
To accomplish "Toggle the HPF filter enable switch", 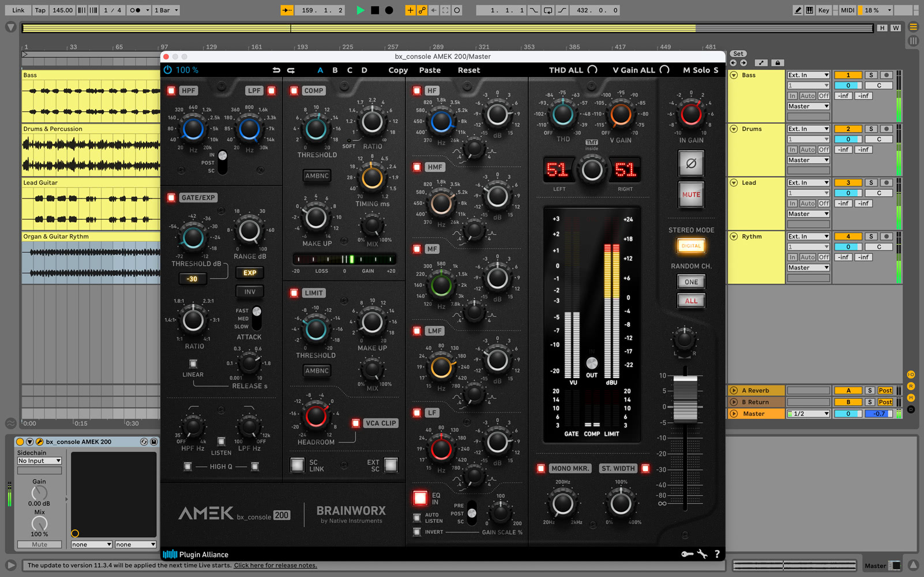I will tap(171, 91).
